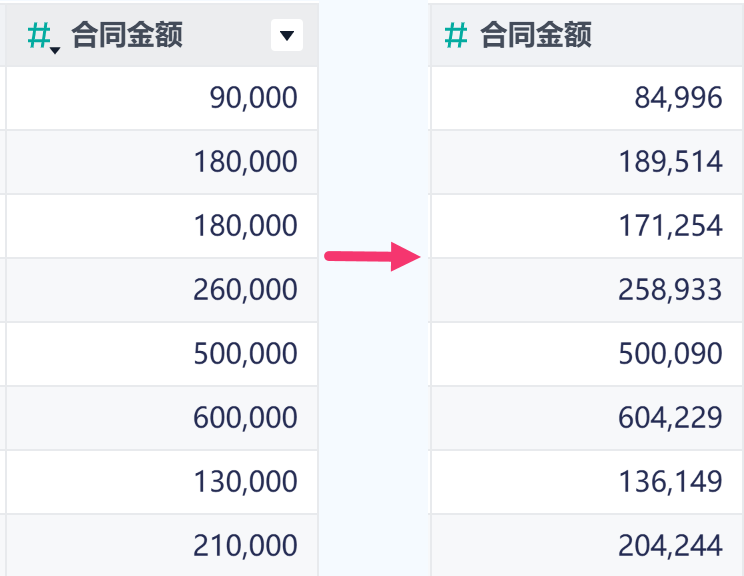Click the 210,000 cell
Viewport: 744px width, 576px height.
[x=162, y=545]
